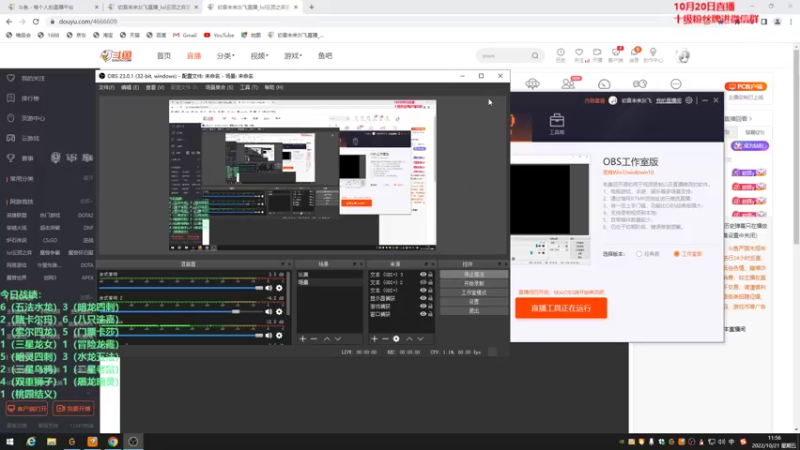Toggle visibility of 文本 (GDI+) source
This screenshot has width=800, height=450.
(x=423, y=290)
